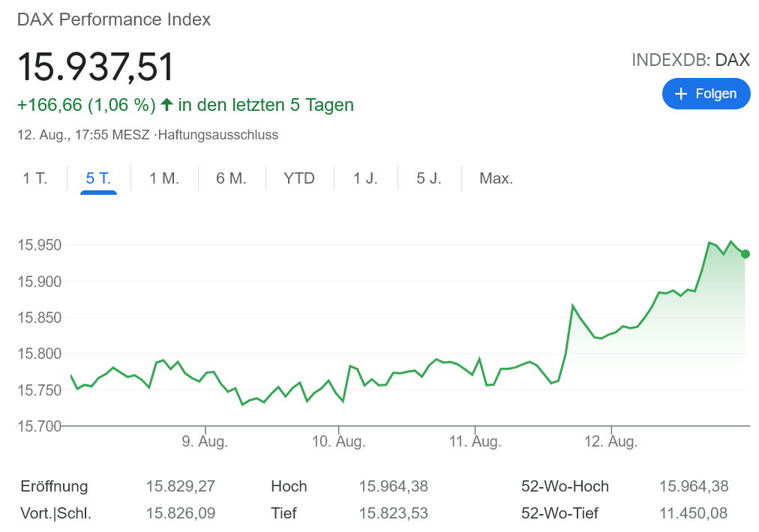Click the DAX Performance Index title

[114, 19]
